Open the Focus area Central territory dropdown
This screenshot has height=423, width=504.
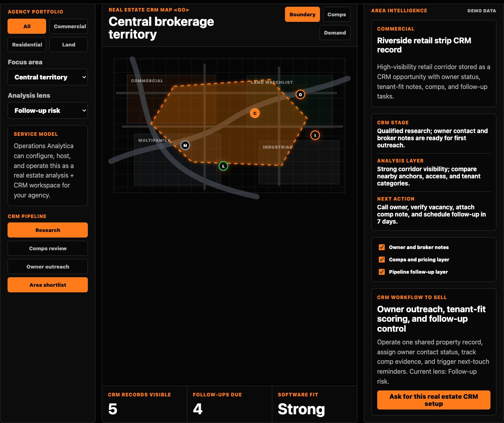[48, 77]
